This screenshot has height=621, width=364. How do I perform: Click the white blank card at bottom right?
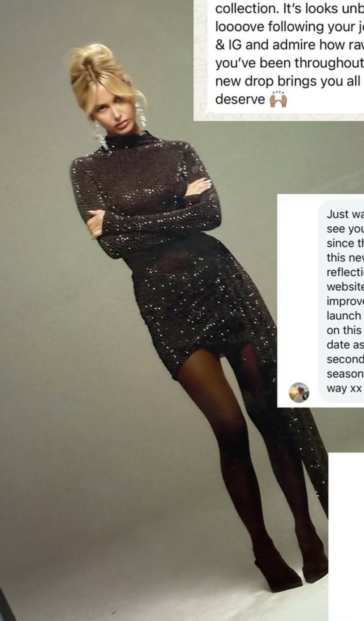(x=348, y=537)
